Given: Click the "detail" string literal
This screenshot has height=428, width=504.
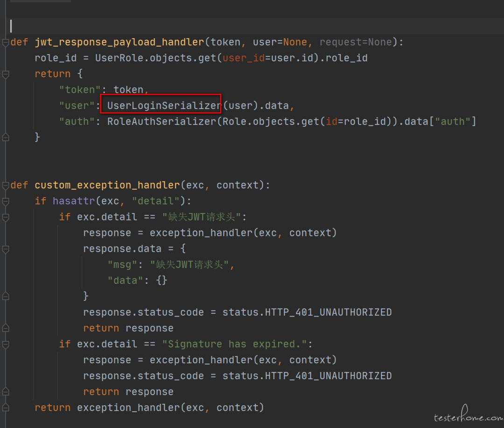Looking at the screenshot, I should 155,201.
